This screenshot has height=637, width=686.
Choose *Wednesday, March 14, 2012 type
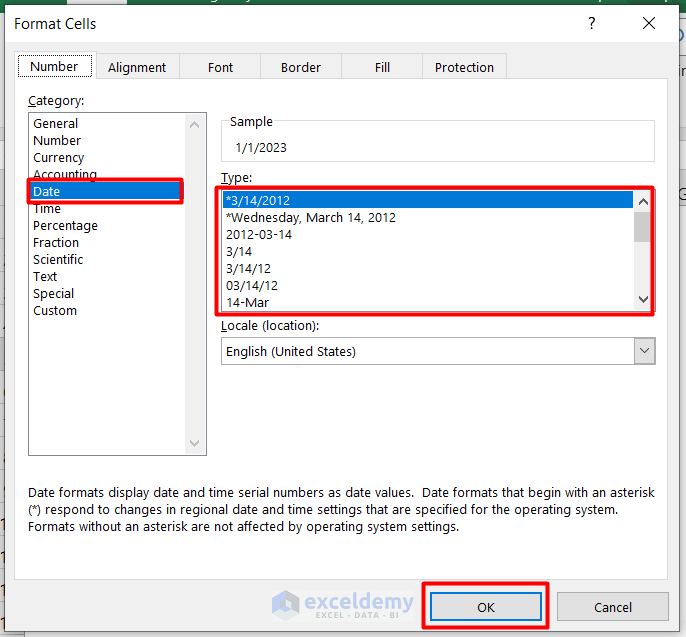tap(428, 217)
